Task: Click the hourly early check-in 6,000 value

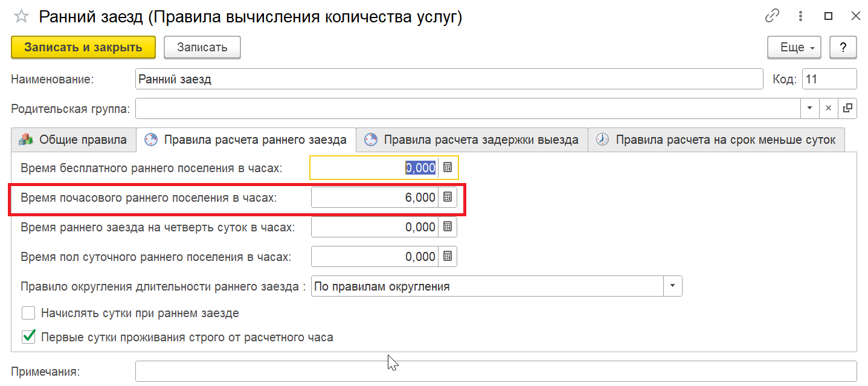Action: tap(375, 197)
